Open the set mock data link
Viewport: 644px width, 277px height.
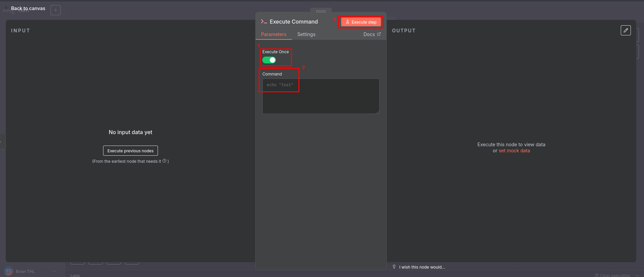(514, 151)
